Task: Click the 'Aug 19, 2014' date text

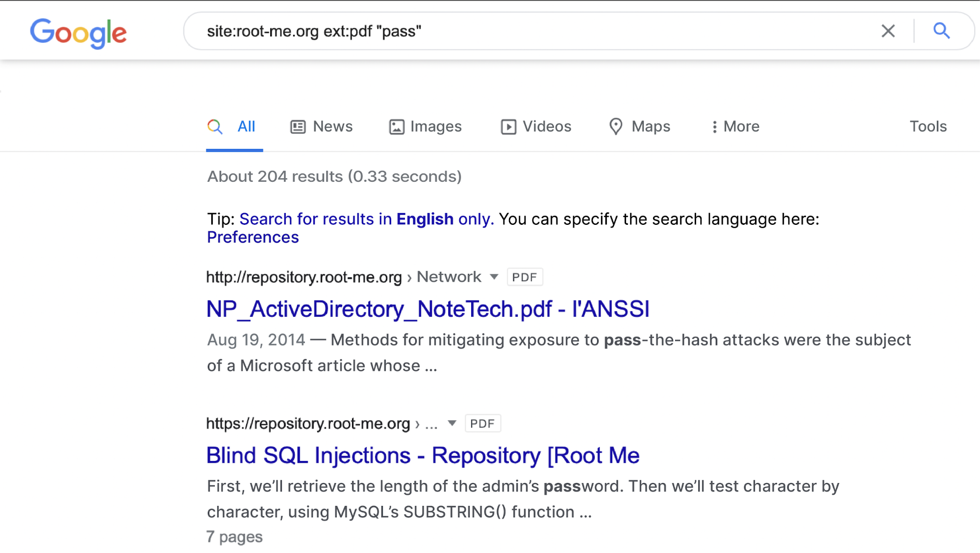Action: 256,340
